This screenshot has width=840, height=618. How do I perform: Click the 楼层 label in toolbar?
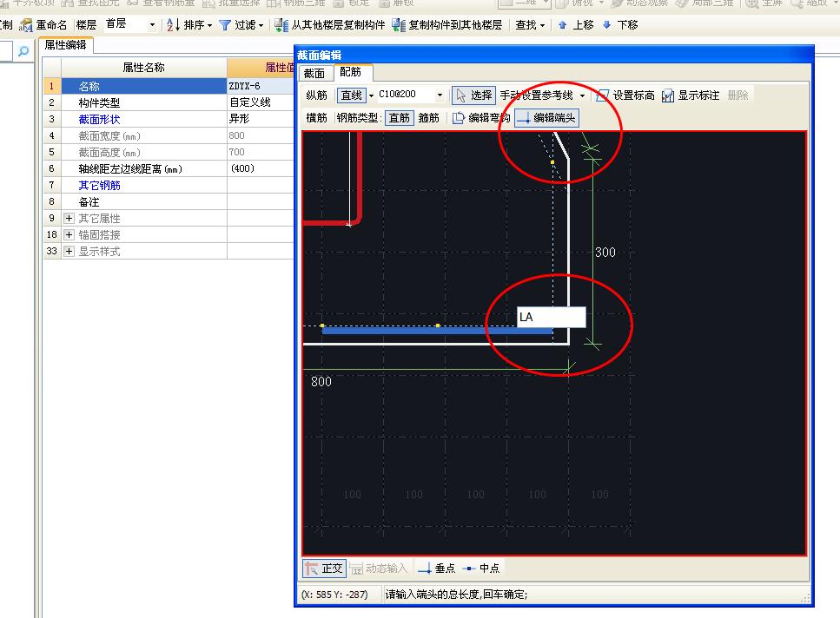pyautogui.click(x=86, y=25)
